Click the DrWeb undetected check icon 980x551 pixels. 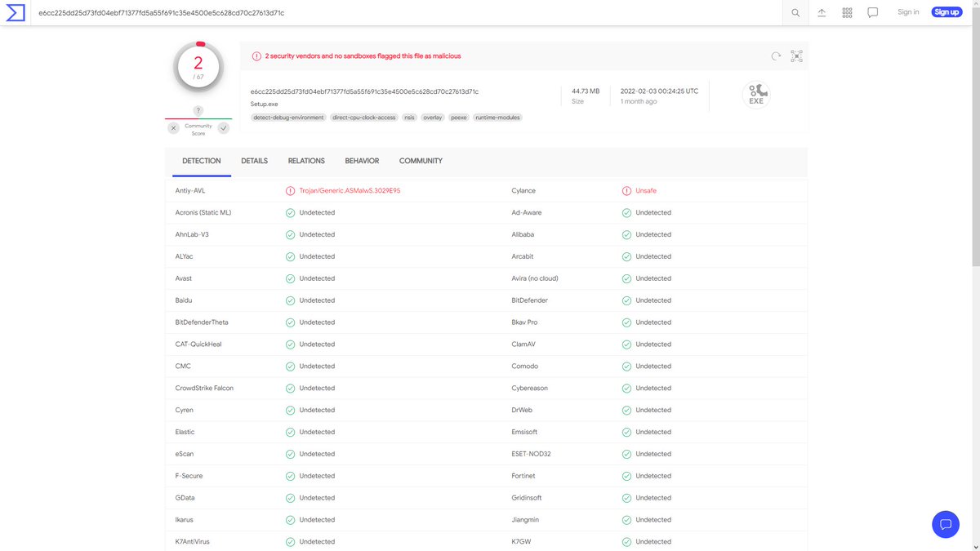click(626, 410)
